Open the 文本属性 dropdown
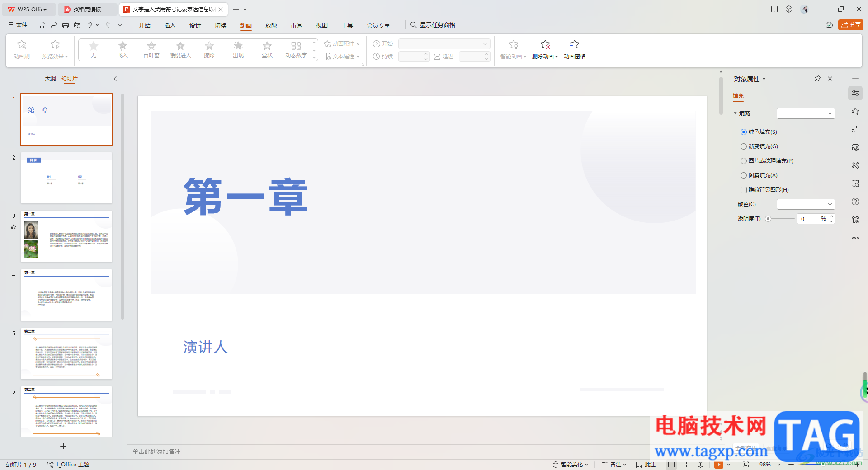This screenshot has width=868, height=470. click(x=342, y=56)
